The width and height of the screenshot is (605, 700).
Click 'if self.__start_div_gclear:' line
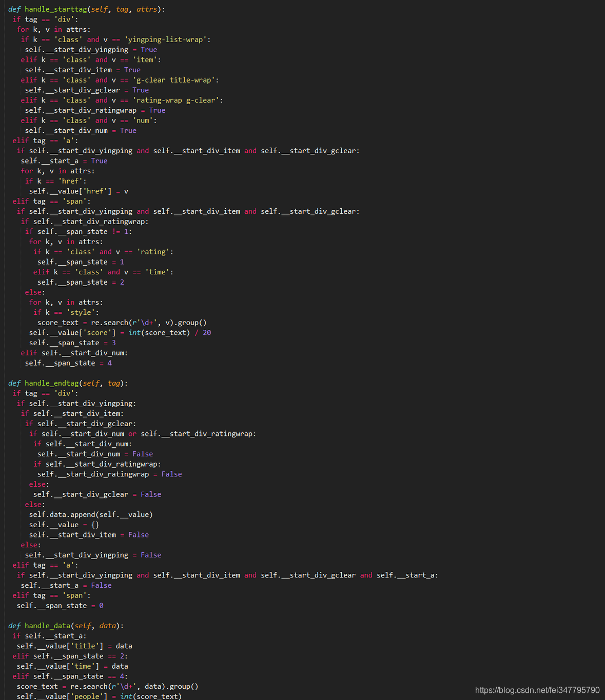click(x=81, y=424)
